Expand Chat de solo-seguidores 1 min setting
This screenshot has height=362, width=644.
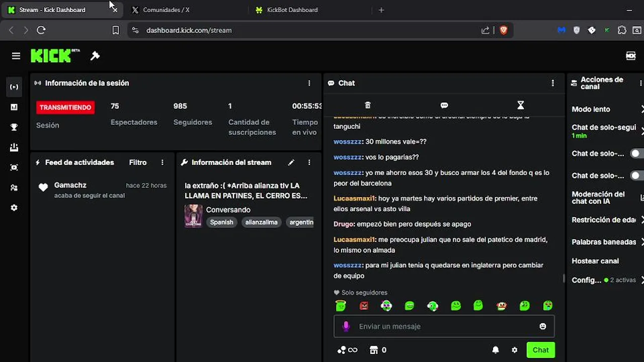pyautogui.click(x=608, y=131)
